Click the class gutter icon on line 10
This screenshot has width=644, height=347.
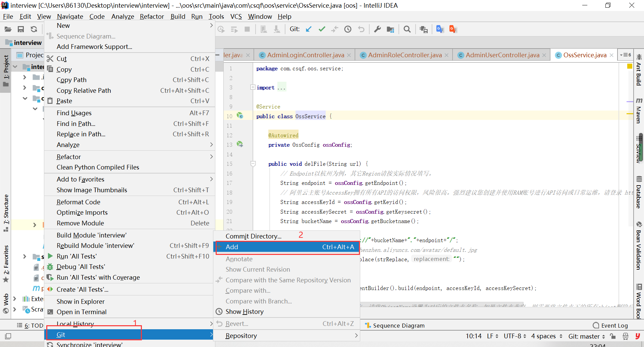click(x=240, y=116)
